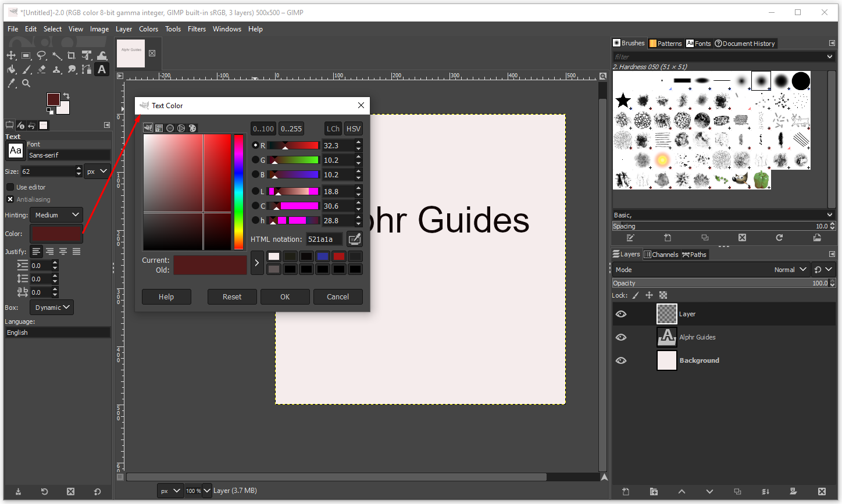Open the Hinting dropdown set to Medium
The height and width of the screenshot is (504, 842).
[x=56, y=215]
